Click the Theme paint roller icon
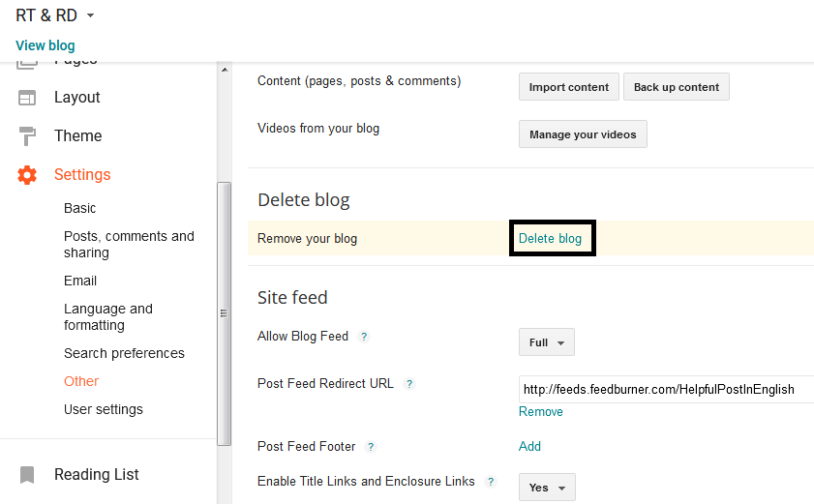Image resolution: width=814 pixels, height=504 pixels. pyautogui.click(x=27, y=136)
